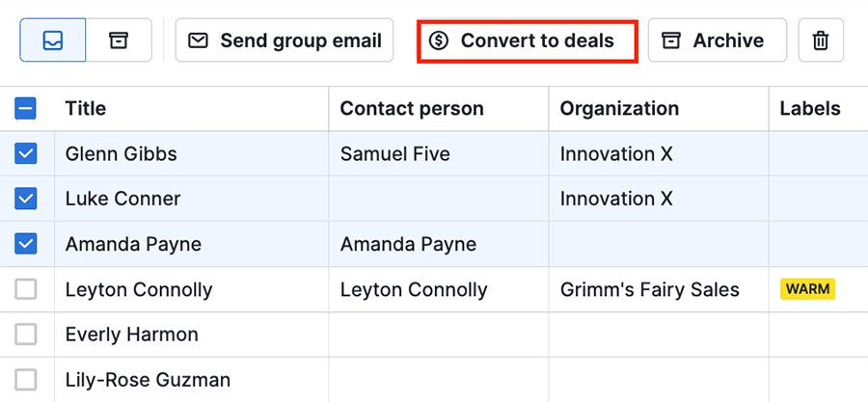Uncheck the Luke Conner row
Screen dimensions: 868x402
(x=26, y=199)
